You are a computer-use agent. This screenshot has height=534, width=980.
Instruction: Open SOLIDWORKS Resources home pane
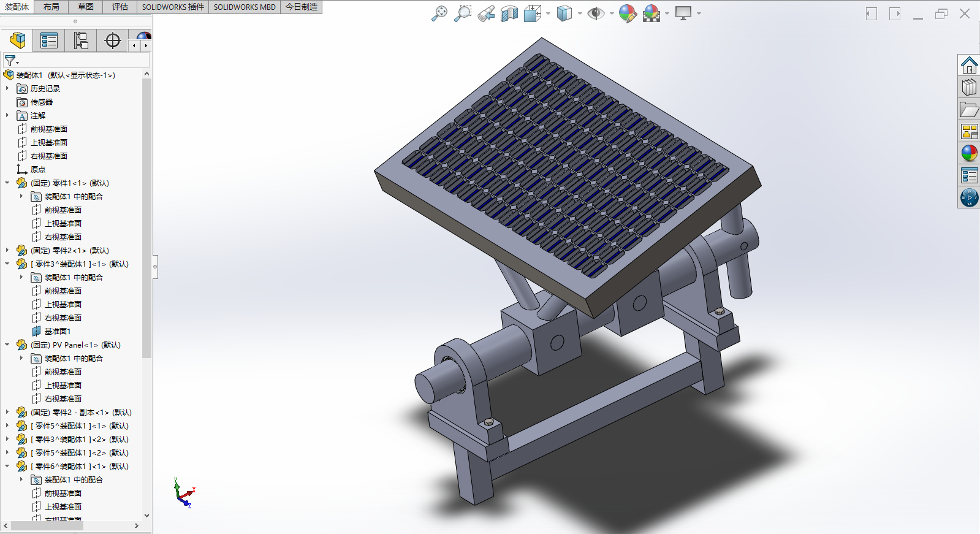click(969, 65)
